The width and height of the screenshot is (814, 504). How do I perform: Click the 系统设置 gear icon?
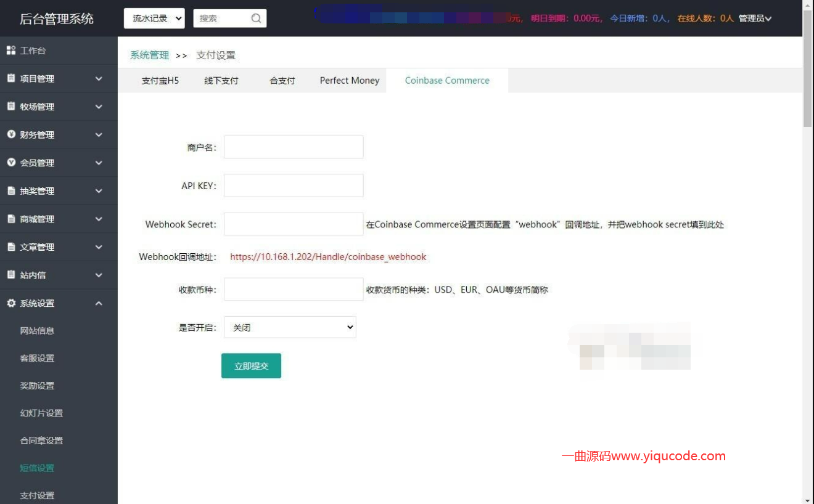11,303
